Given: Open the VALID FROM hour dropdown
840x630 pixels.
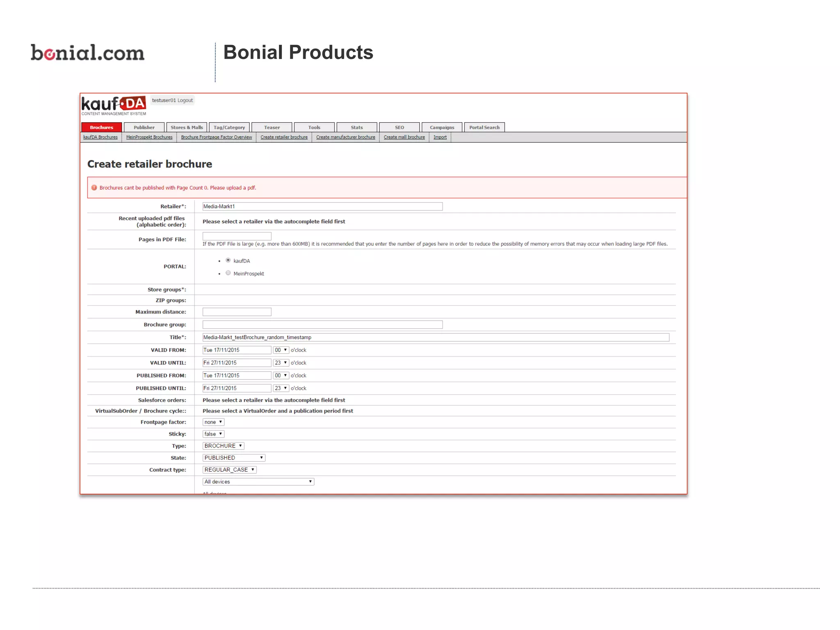Looking at the screenshot, I should point(281,350).
